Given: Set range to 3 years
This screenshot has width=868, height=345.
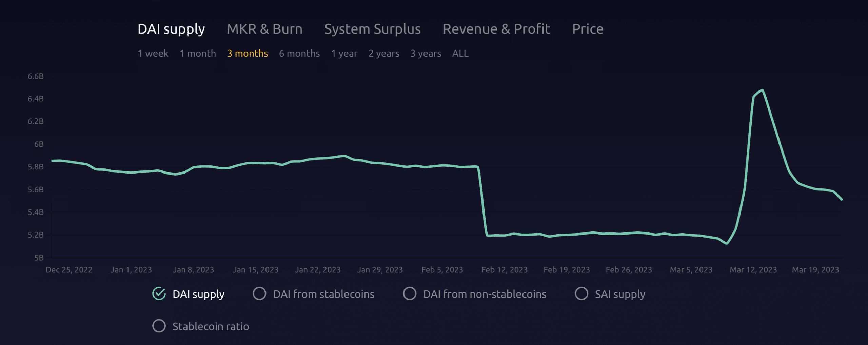Looking at the screenshot, I should tap(426, 54).
